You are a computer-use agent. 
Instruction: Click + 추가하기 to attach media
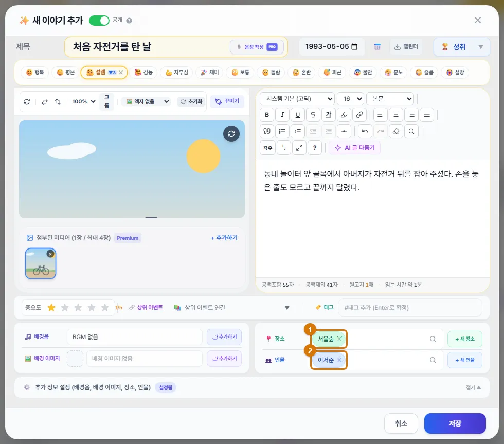tap(224, 238)
